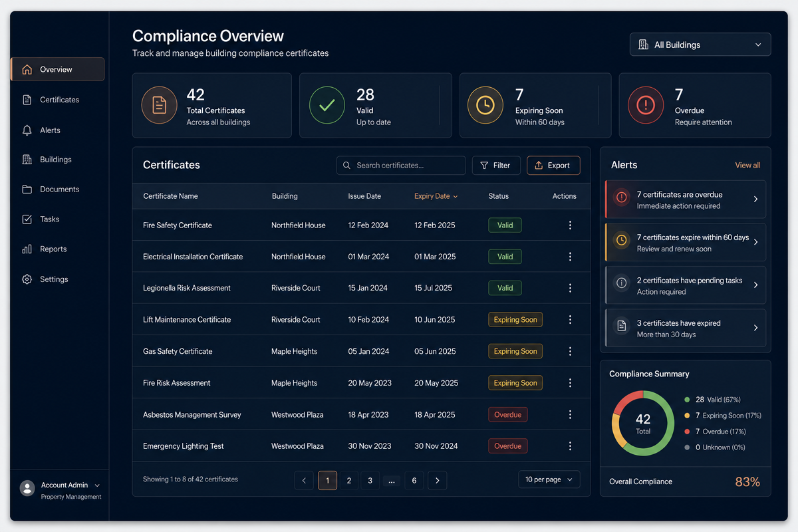Screen dimensions: 798x532
Task: Click the Export button
Action: coord(553,166)
